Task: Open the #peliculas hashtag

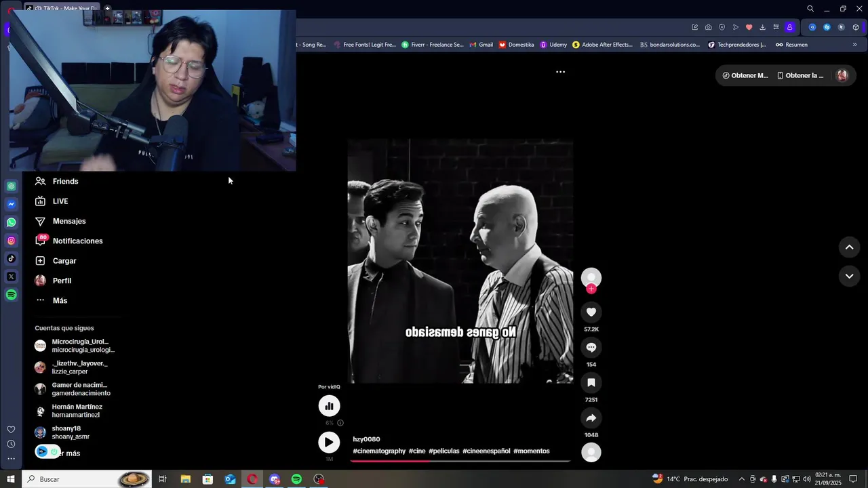Action: point(444,451)
